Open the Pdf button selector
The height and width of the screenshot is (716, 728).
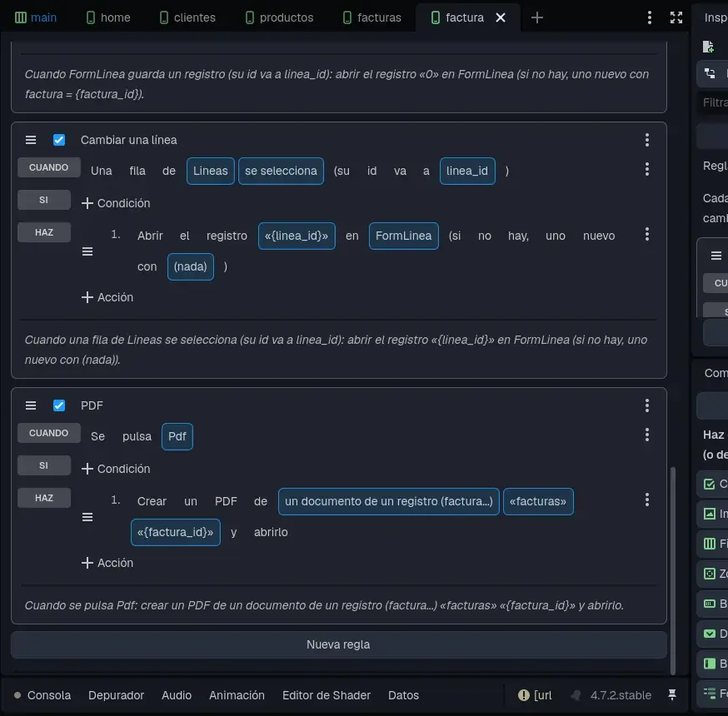(177, 436)
